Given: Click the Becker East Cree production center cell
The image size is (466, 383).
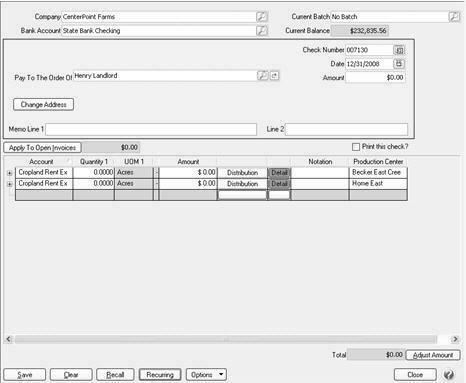Looking at the screenshot, I should (x=378, y=173).
